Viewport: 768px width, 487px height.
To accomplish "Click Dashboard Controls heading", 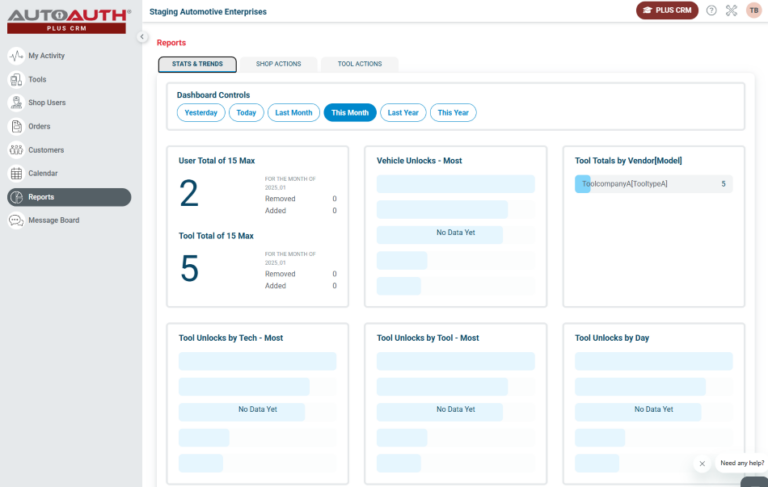I will (213, 95).
